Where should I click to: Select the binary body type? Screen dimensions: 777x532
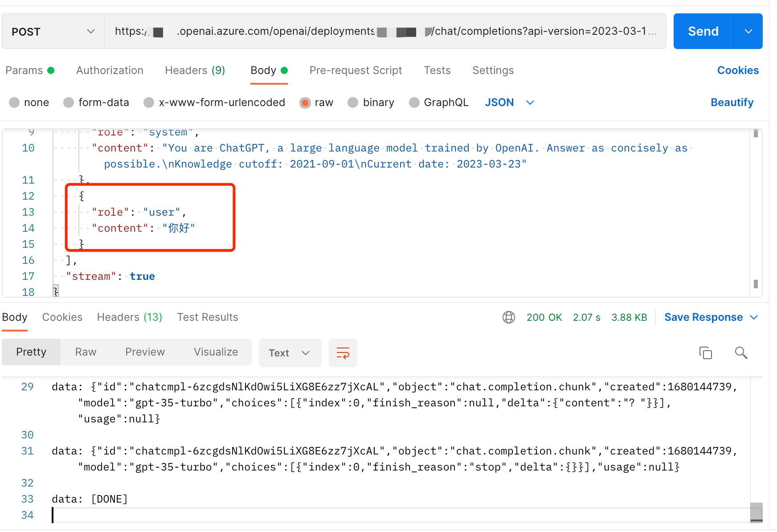371,102
